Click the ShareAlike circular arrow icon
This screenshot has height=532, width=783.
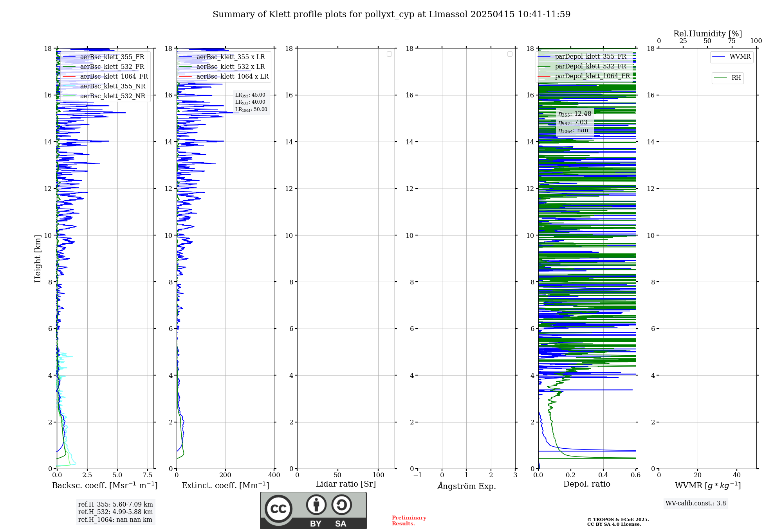click(341, 505)
